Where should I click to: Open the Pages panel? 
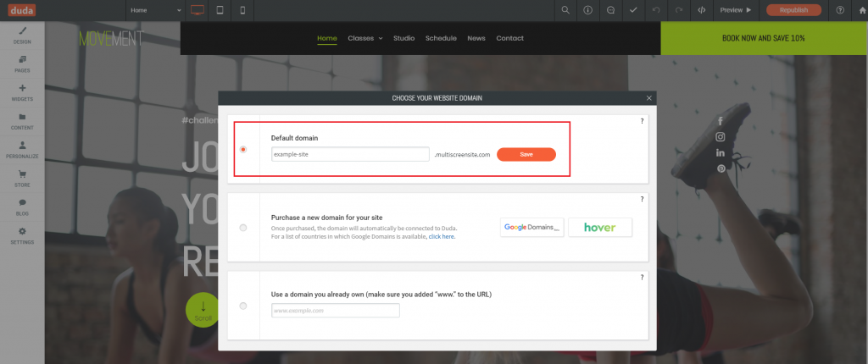[22, 64]
